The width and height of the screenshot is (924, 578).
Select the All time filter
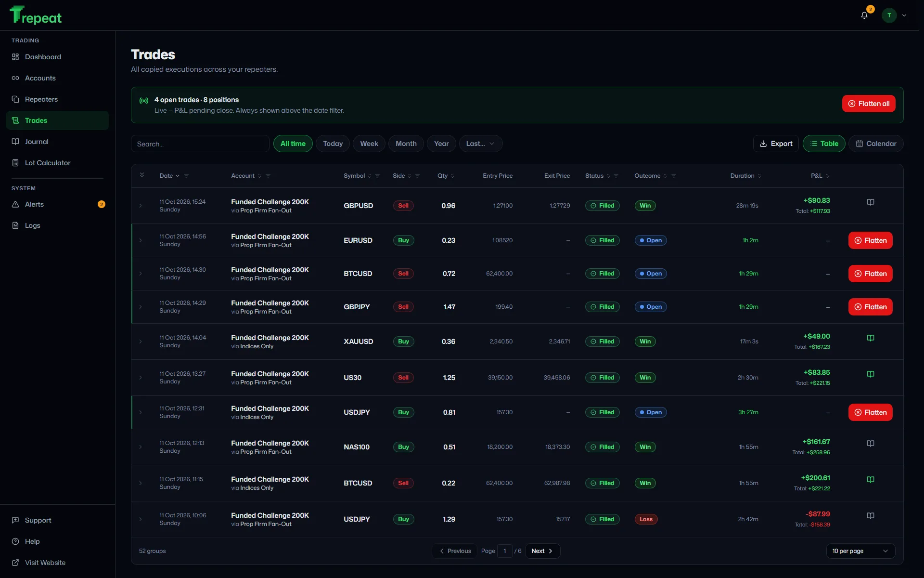pyautogui.click(x=293, y=144)
